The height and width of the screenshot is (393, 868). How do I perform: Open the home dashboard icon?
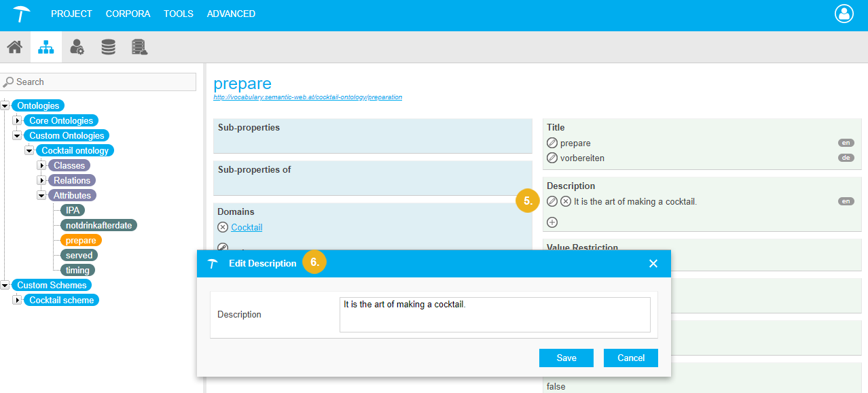pyautogui.click(x=14, y=47)
